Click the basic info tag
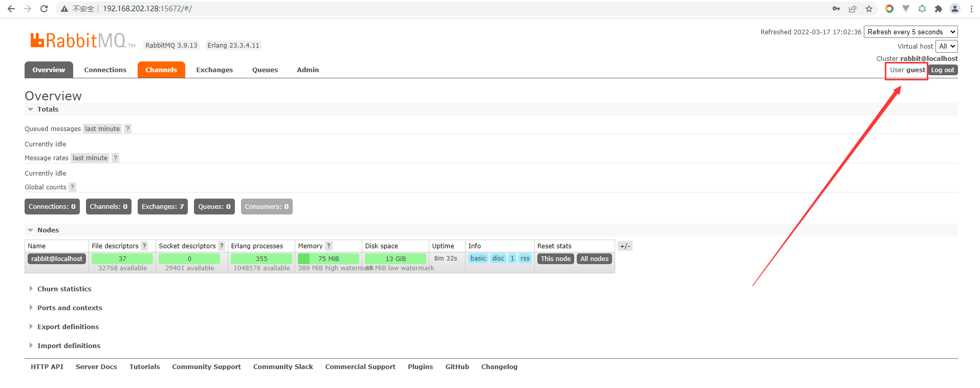Image resolution: width=980 pixels, height=388 pixels. pos(478,258)
